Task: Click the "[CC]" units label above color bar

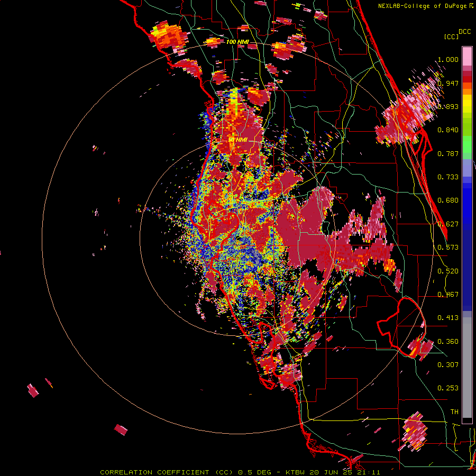Action: coord(452,36)
